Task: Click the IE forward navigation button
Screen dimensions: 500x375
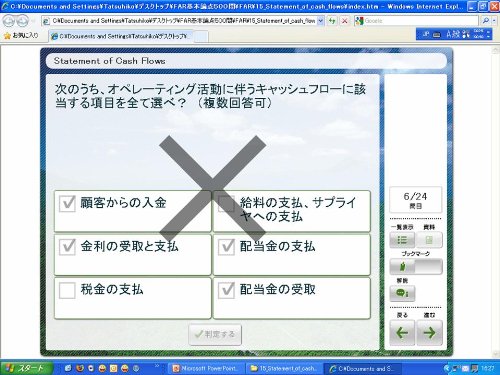Action: (x=22, y=21)
